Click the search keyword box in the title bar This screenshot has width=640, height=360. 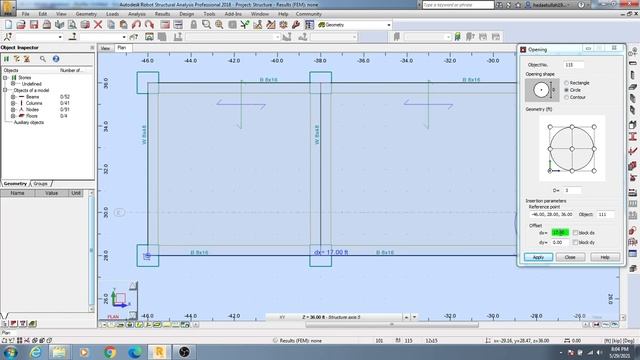(458, 5)
